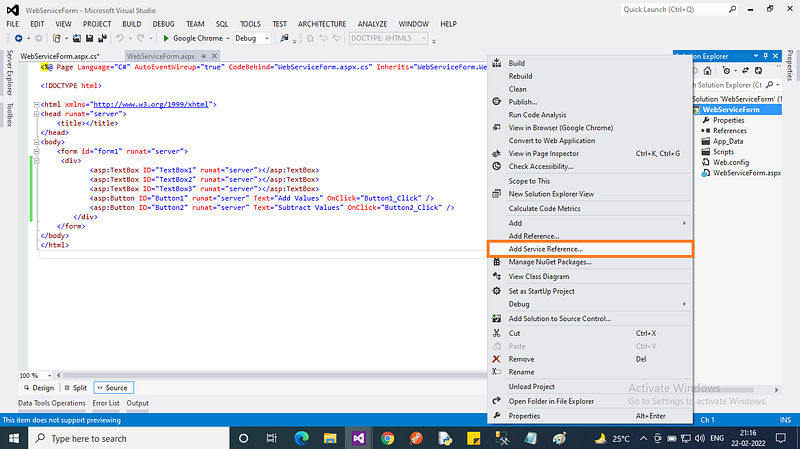Screen dimensions: 800x449
Task: Expand the Add submenu arrow
Action: point(684,223)
